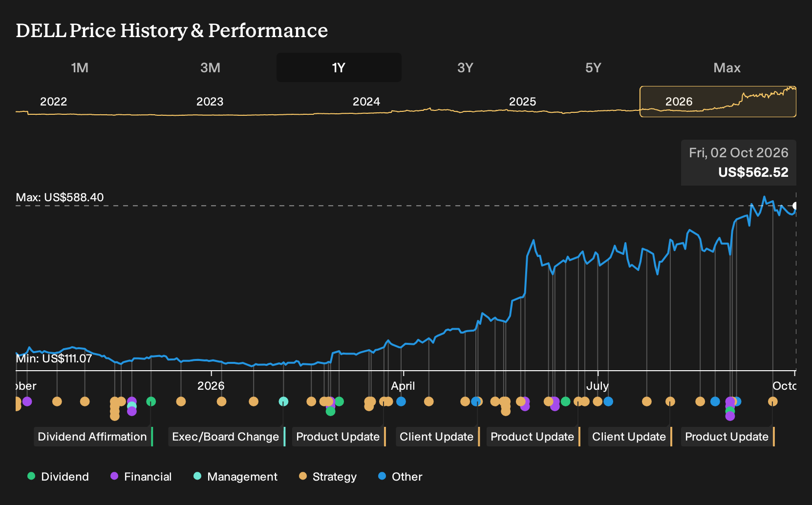Click the April axis label

click(403, 386)
